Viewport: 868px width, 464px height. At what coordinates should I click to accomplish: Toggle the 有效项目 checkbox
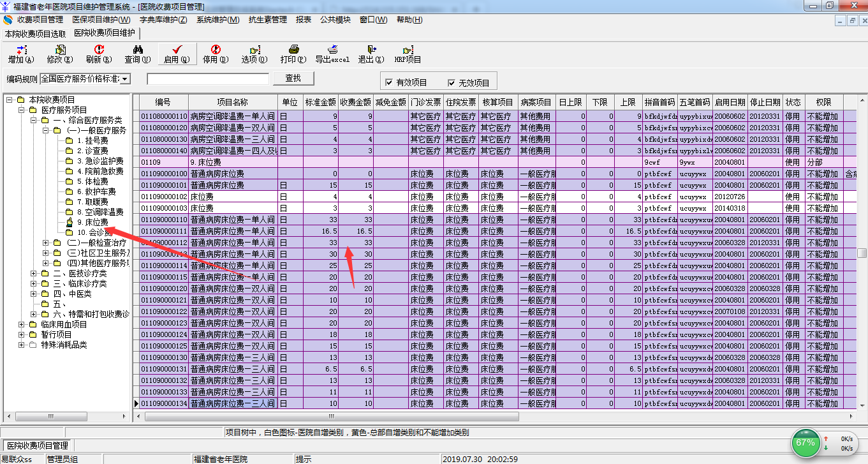[388, 83]
